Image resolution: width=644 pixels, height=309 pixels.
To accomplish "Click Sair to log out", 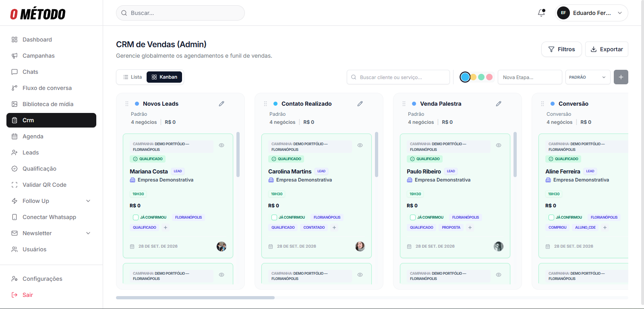I will (51, 295).
